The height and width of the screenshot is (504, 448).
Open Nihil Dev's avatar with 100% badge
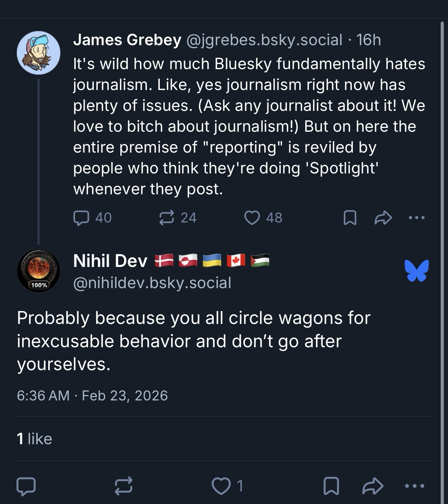39,271
